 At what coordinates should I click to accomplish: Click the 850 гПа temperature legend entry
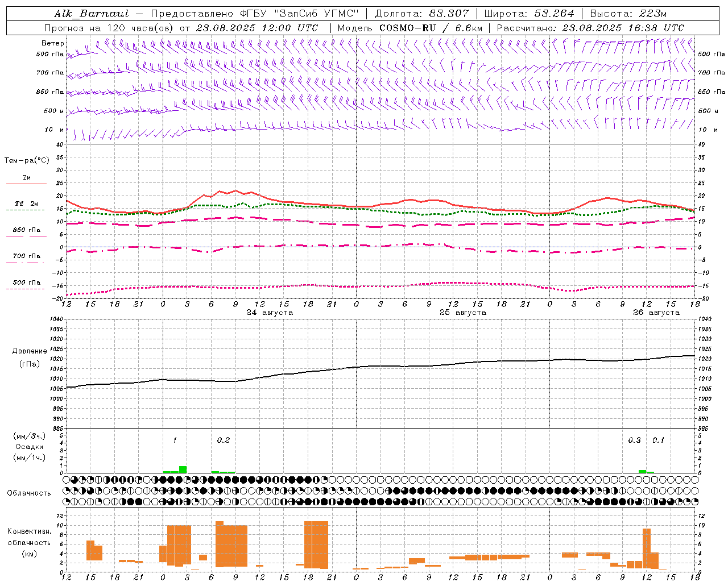point(27,230)
